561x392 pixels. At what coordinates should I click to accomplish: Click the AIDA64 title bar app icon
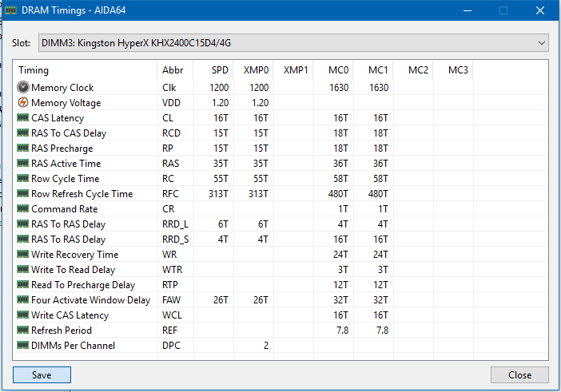tap(10, 10)
